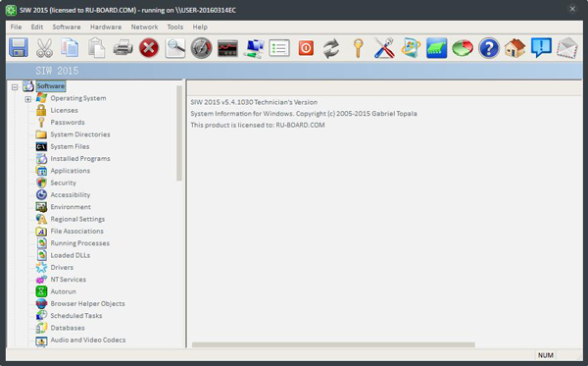Viewport: 588px width, 366px height.
Task: Click the Paste clipboard toolbar icon
Action: point(96,48)
